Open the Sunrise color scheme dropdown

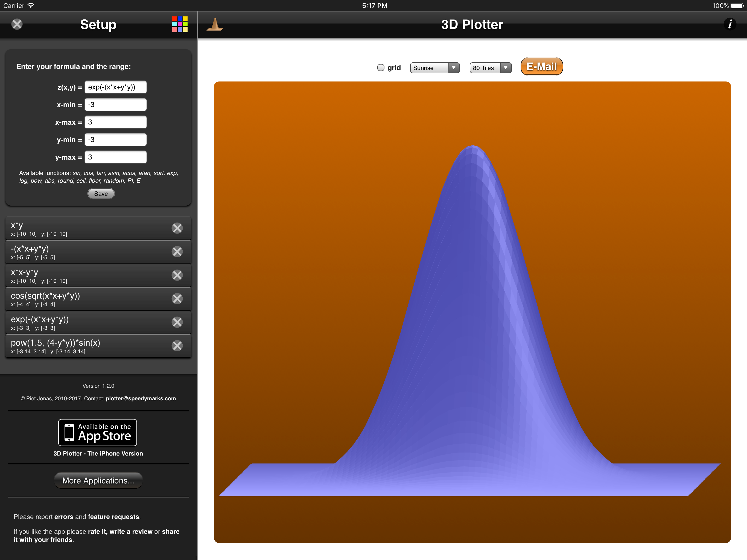click(434, 68)
